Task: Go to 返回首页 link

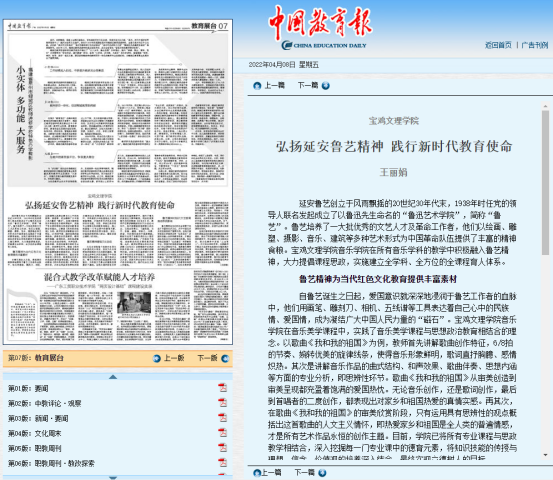Action: click(x=498, y=45)
